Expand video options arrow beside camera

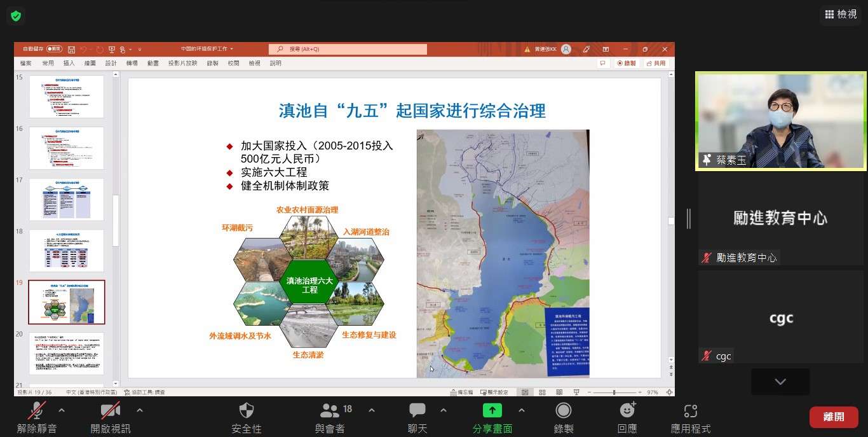140,410
